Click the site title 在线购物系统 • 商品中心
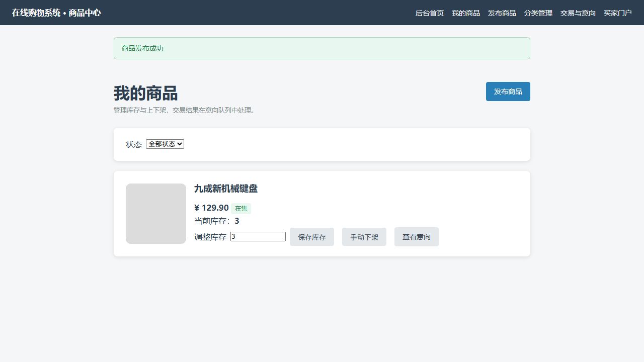 (56, 13)
